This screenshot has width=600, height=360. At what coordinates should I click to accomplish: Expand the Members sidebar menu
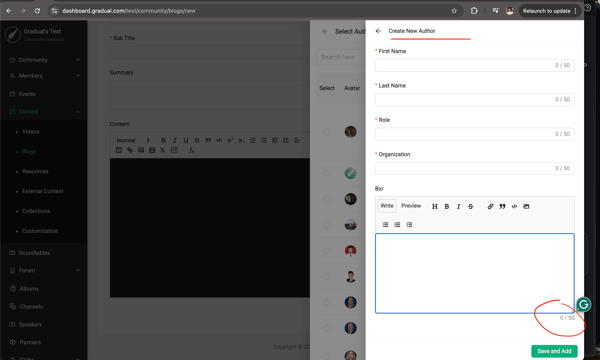point(44,76)
